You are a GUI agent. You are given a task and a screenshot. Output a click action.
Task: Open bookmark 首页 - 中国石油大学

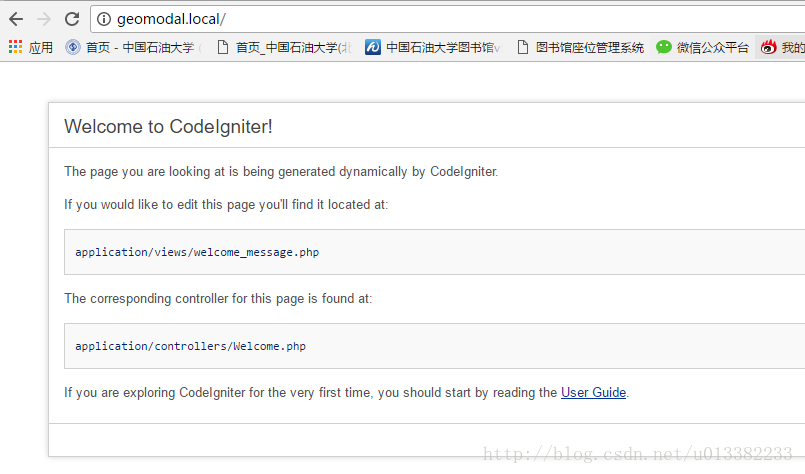click(x=140, y=48)
